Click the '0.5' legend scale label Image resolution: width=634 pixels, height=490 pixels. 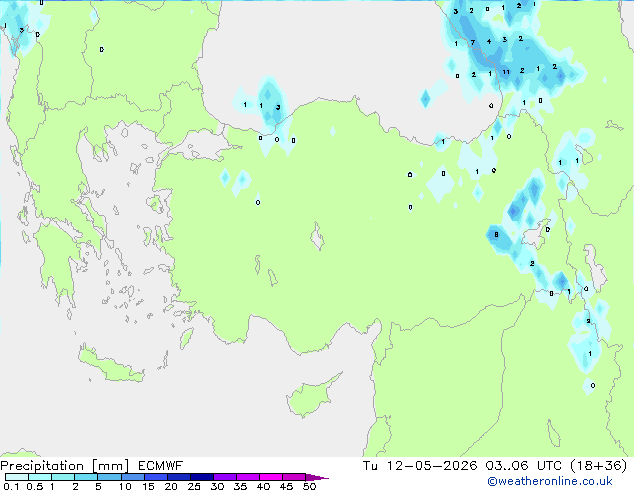point(35,486)
